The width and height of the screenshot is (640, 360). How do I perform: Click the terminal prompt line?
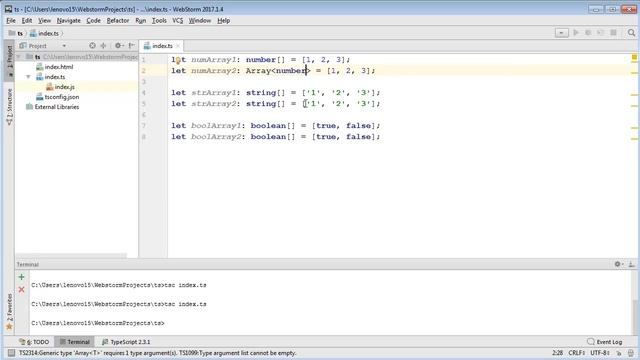(98, 323)
